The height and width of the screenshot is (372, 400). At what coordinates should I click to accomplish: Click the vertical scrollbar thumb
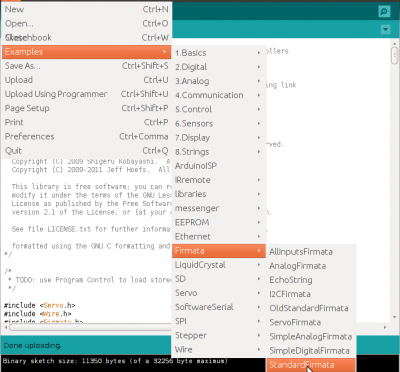click(x=395, y=55)
